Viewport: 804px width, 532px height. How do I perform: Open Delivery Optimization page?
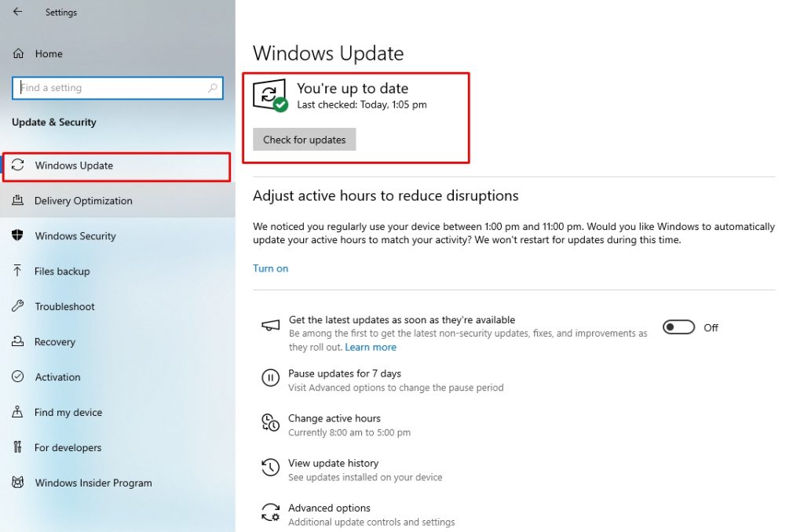pyautogui.click(x=118, y=200)
